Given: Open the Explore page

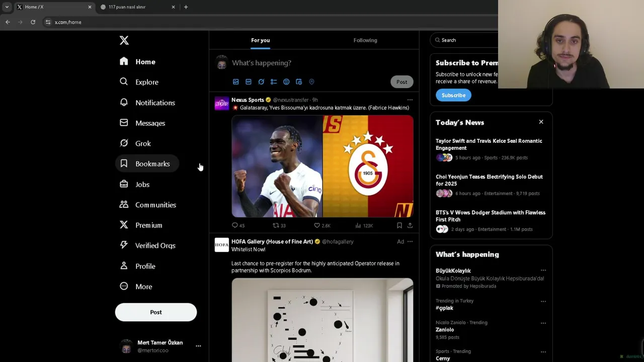Looking at the screenshot, I should click(139, 82).
